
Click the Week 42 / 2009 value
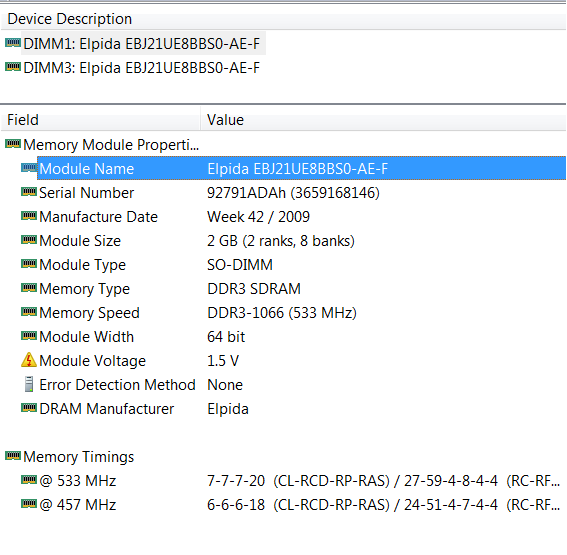click(258, 217)
